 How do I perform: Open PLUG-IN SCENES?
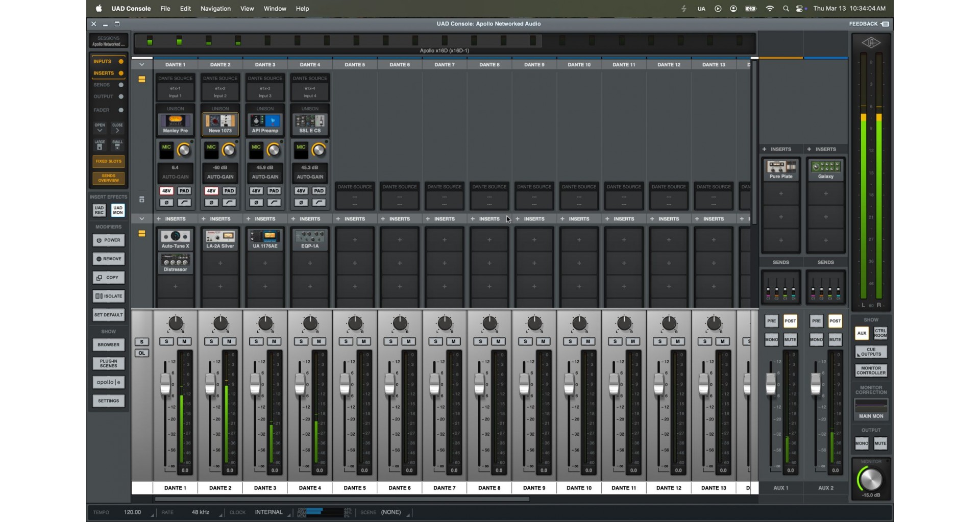point(108,363)
